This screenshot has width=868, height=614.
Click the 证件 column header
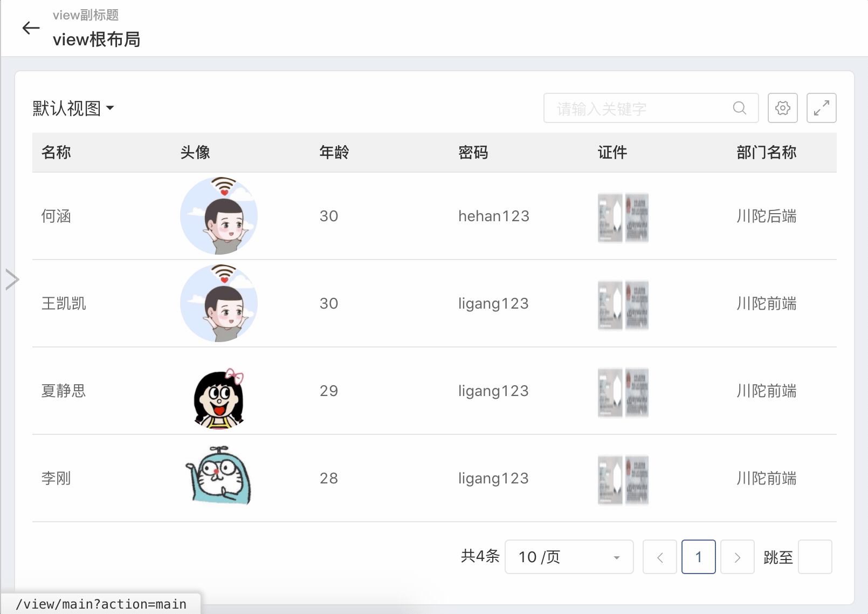612,152
